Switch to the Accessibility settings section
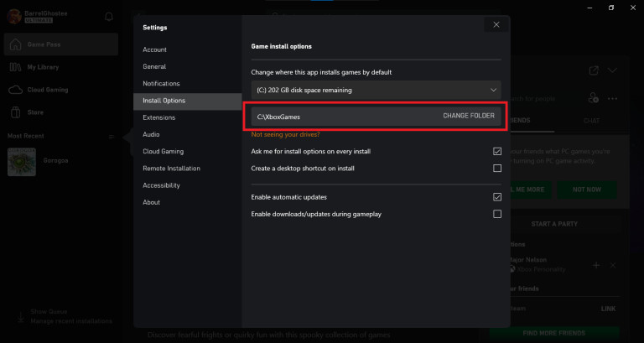644x343 pixels. click(x=161, y=185)
